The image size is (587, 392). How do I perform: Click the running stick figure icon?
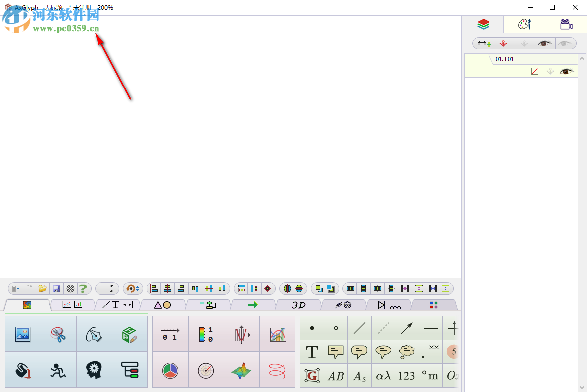tap(58, 370)
